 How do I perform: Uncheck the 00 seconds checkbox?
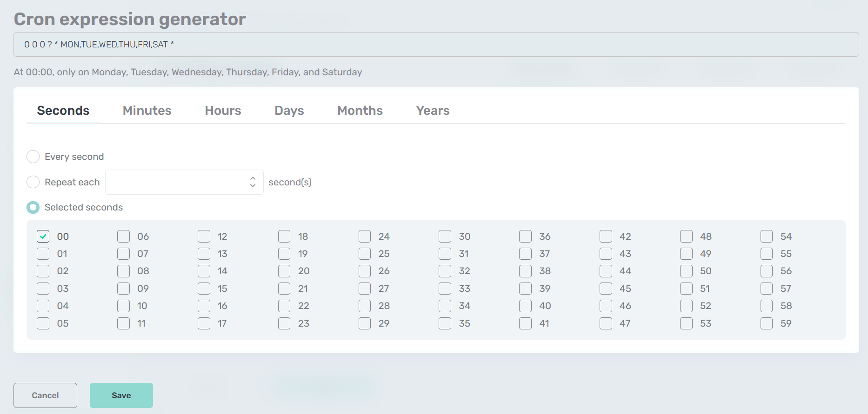(43, 237)
